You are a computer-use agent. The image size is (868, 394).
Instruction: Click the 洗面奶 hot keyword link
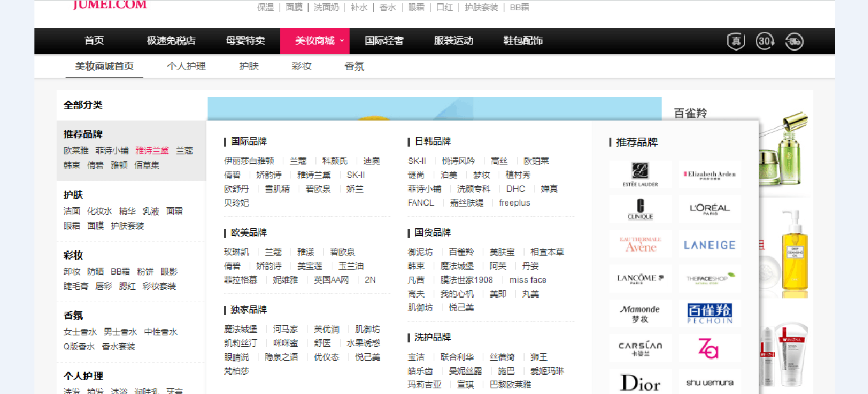point(327,7)
